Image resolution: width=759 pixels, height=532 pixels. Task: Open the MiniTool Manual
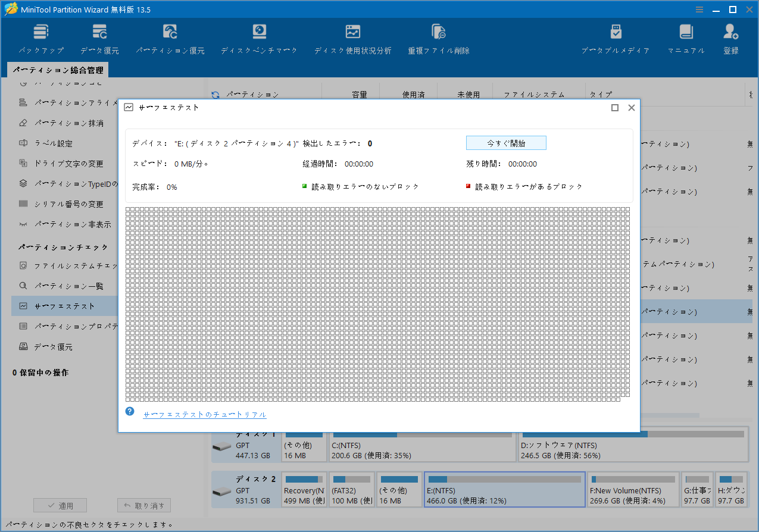pos(686,37)
